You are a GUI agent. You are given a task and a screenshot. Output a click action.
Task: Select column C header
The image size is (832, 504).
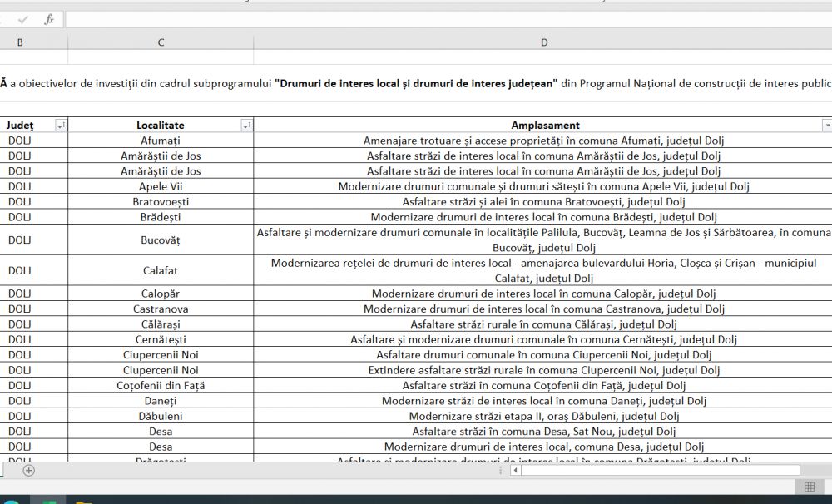click(x=161, y=42)
